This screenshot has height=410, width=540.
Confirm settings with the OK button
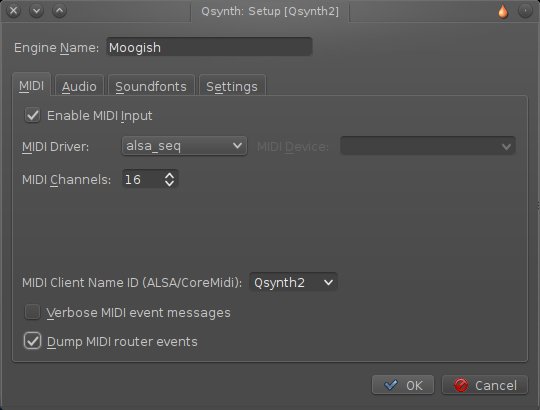(x=403, y=385)
